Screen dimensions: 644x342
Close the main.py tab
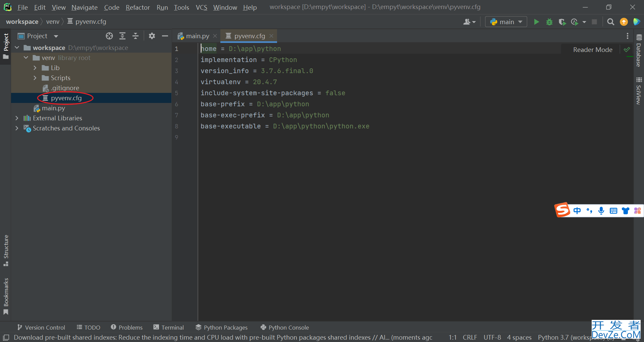(215, 36)
